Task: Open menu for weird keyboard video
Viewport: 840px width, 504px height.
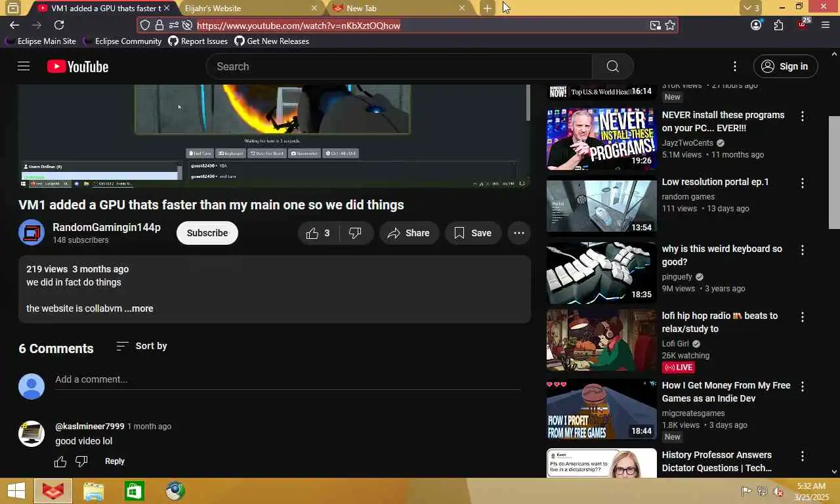Action: click(x=802, y=250)
